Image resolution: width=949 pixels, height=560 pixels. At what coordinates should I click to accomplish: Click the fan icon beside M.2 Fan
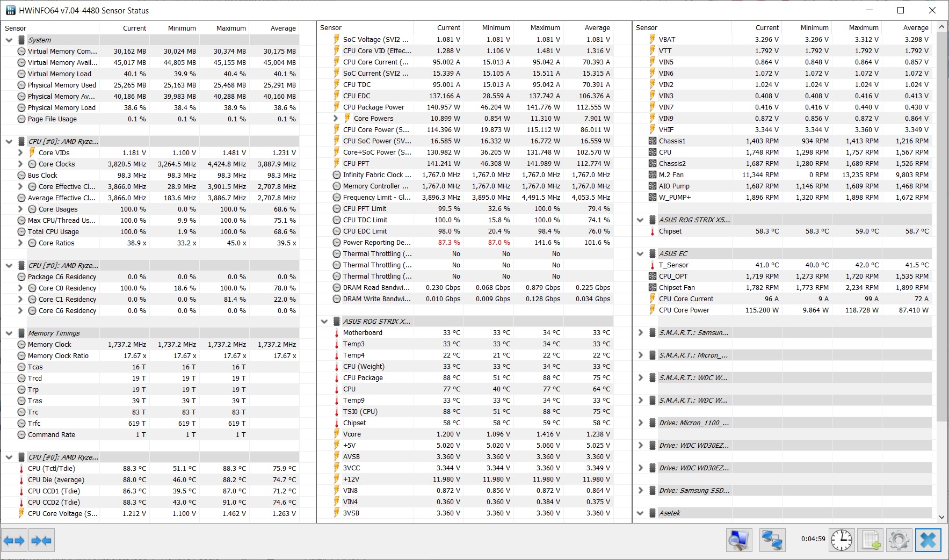(x=653, y=175)
